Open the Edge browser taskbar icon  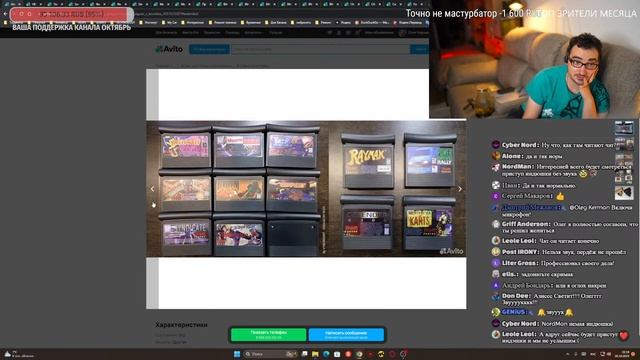click(326, 354)
